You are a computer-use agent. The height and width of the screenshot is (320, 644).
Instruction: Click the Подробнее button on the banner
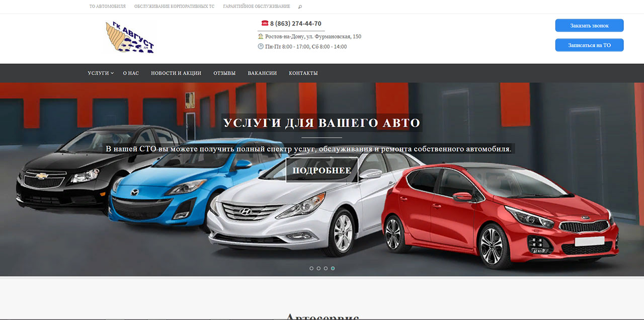tap(322, 170)
